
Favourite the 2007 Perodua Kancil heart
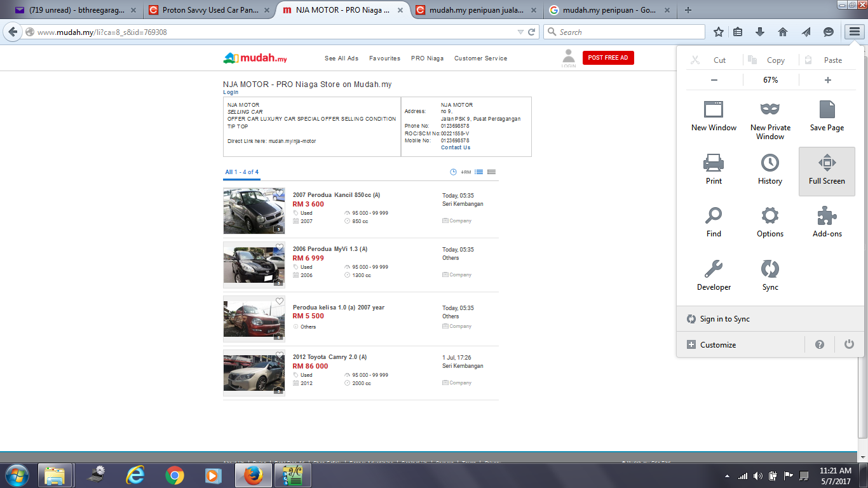(280, 193)
